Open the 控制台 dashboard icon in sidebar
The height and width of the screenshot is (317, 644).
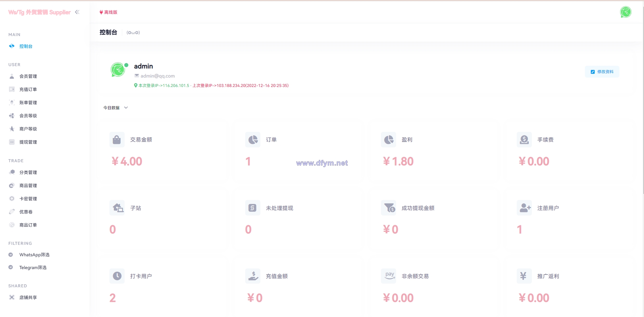pos(12,46)
